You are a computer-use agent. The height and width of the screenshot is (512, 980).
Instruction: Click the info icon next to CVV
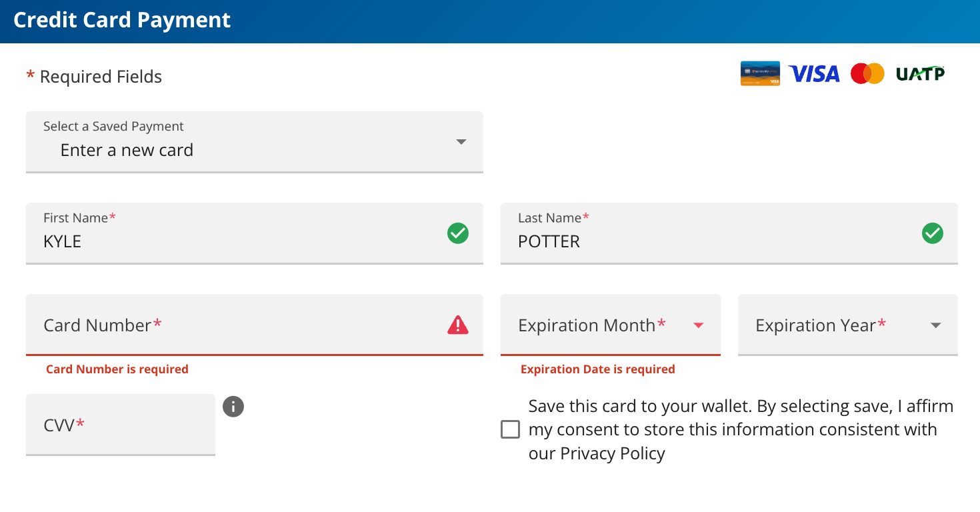[233, 407]
